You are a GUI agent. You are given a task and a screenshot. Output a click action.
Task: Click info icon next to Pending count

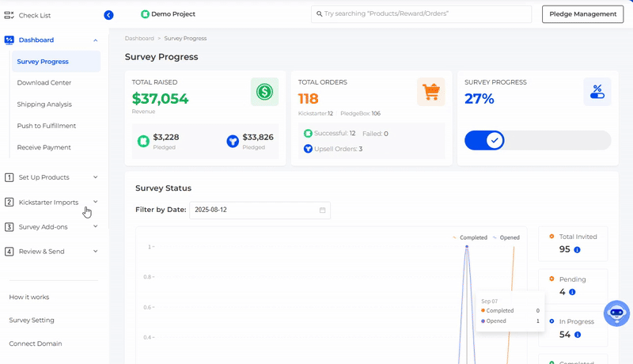coord(571,292)
